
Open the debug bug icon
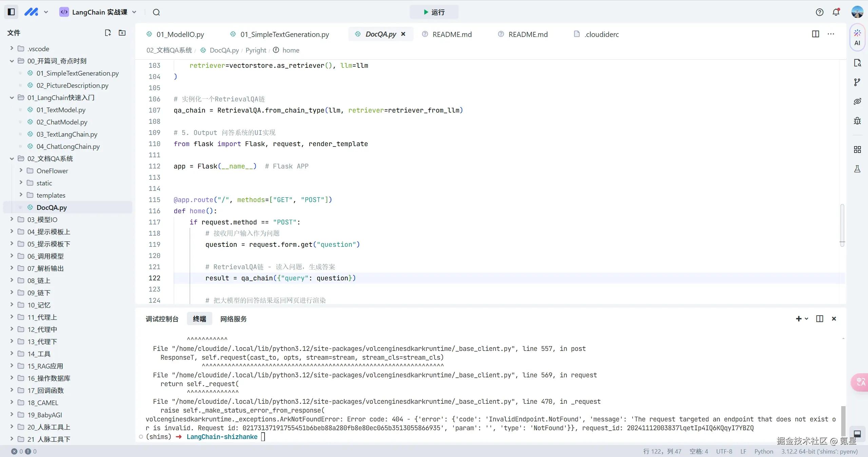click(857, 121)
